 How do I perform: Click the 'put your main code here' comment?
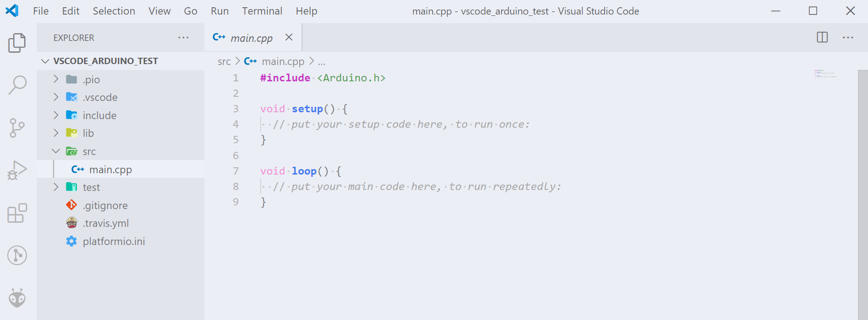pyautogui.click(x=417, y=186)
